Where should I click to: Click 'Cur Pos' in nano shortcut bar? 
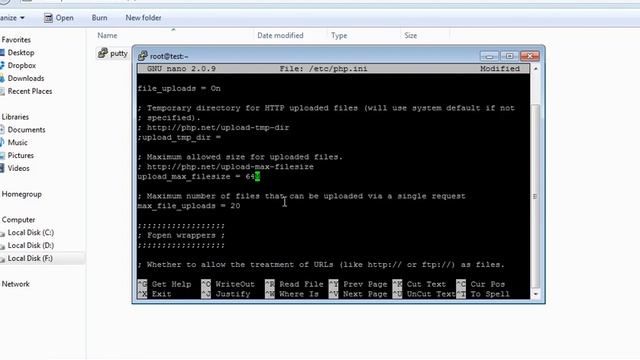coord(487,284)
